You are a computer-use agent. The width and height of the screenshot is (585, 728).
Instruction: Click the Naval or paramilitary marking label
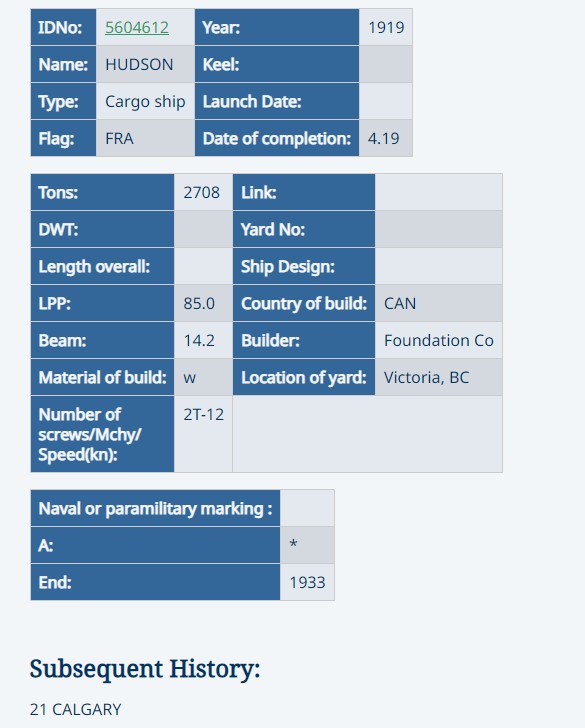tap(156, 508)
